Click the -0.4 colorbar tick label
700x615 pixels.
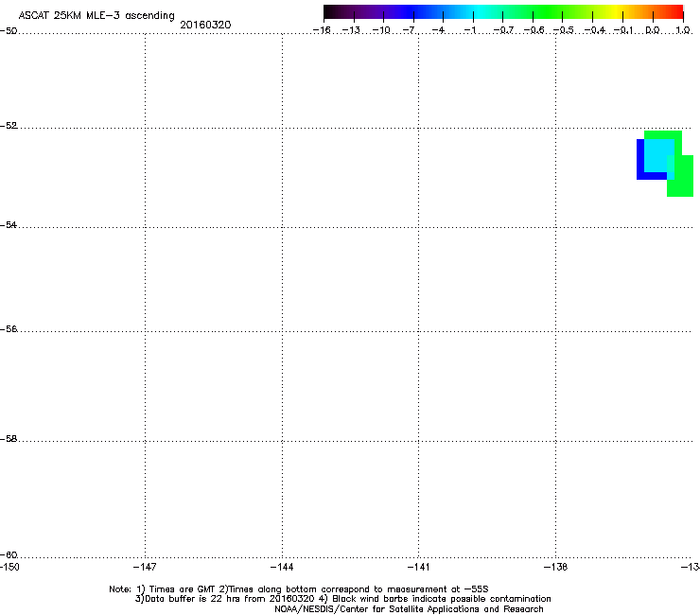click(595, 30)
